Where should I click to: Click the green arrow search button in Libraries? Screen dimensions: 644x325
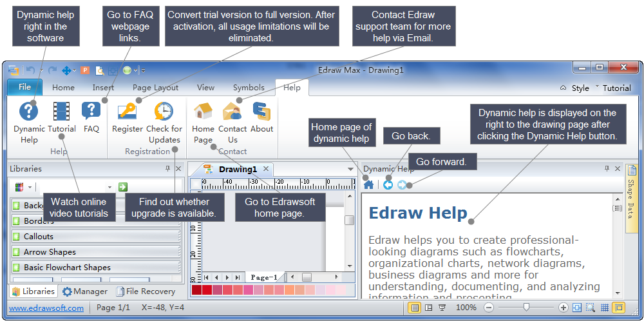click(123, 187)
